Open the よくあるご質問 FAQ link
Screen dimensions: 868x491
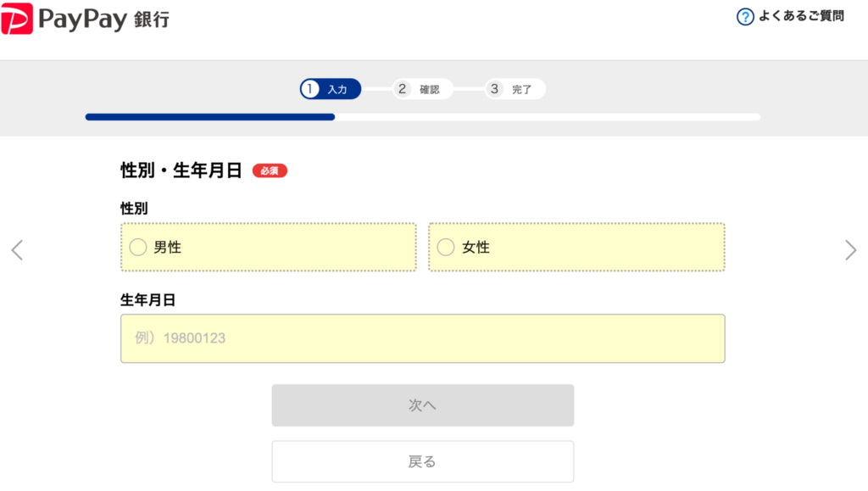click(801, 16)
